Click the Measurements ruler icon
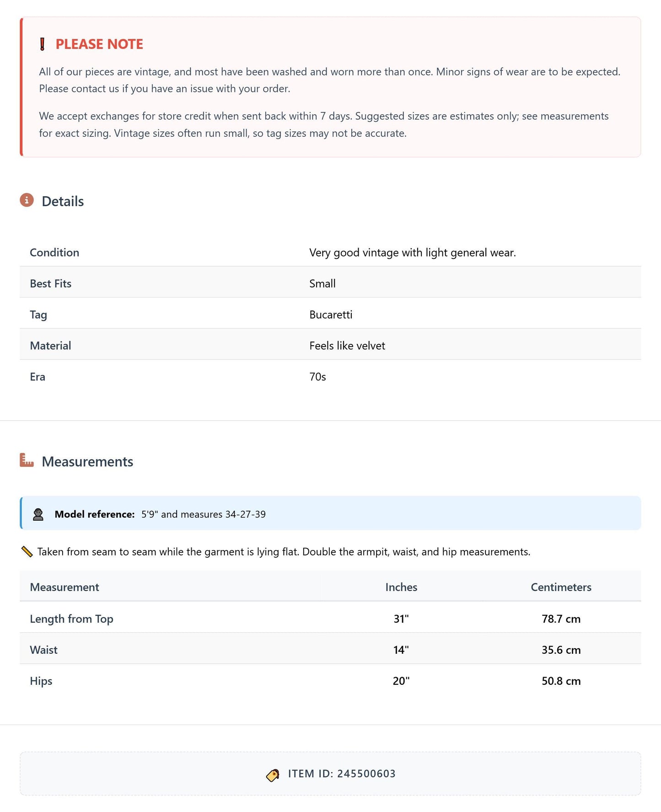Screen dimensions: 661x812 [x=27, y=460]
